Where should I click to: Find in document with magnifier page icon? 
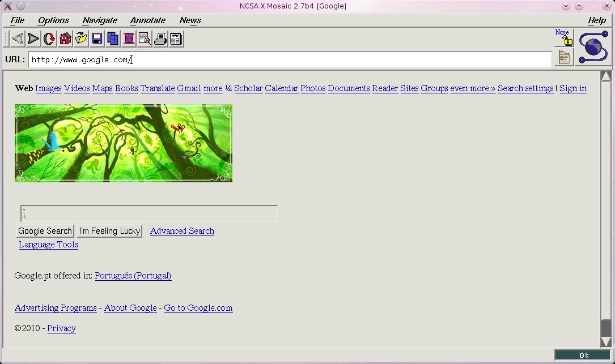pos(145,38)
